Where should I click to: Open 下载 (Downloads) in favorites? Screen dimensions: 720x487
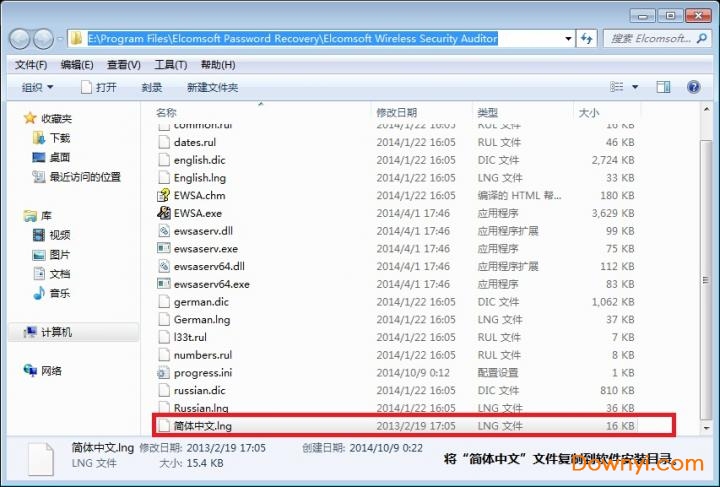(x=60, y=138)
